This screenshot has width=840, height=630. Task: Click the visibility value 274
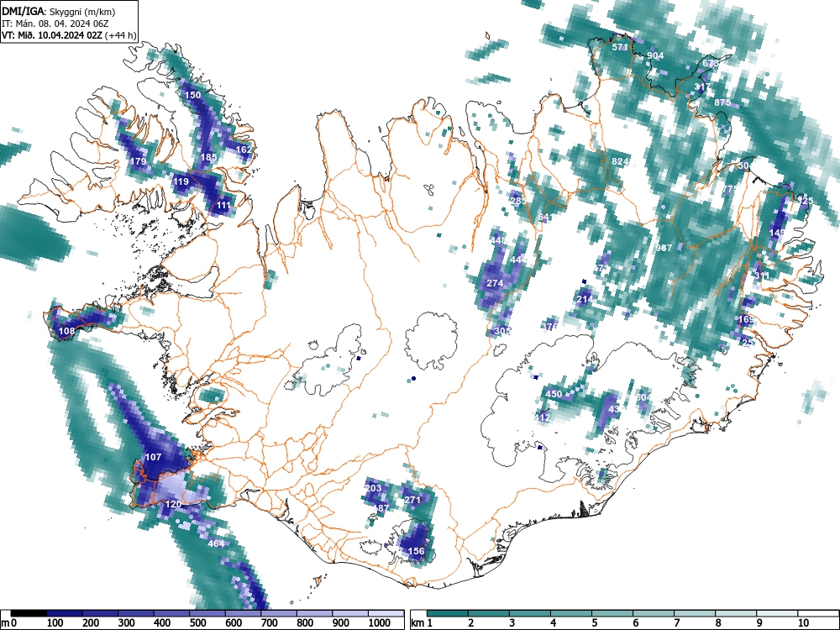click(495, 283)
